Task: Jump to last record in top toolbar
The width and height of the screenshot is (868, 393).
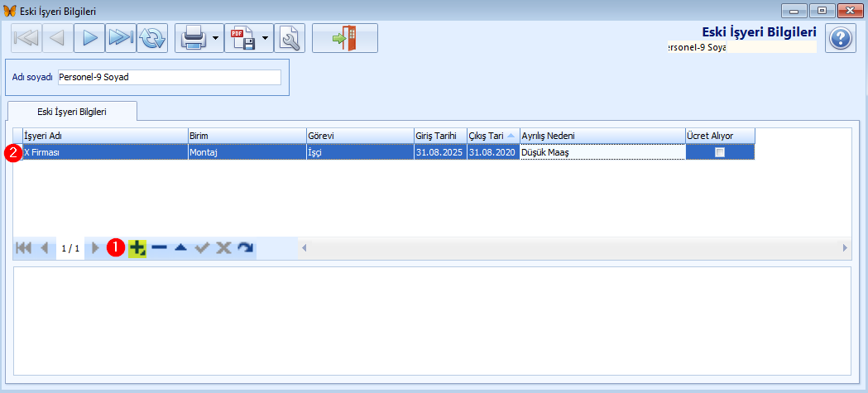Action: 121,38
